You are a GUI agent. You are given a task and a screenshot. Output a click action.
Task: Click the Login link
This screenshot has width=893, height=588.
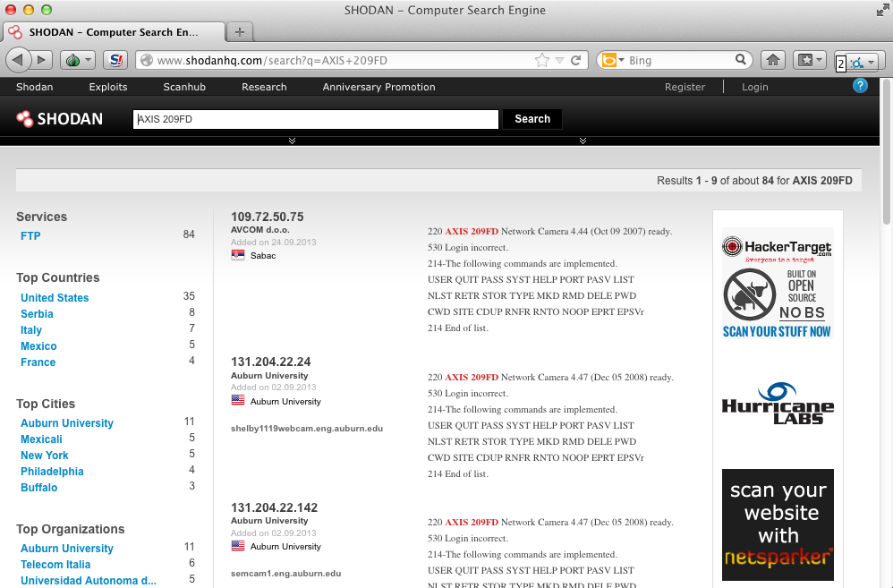(x=754, y=87)
